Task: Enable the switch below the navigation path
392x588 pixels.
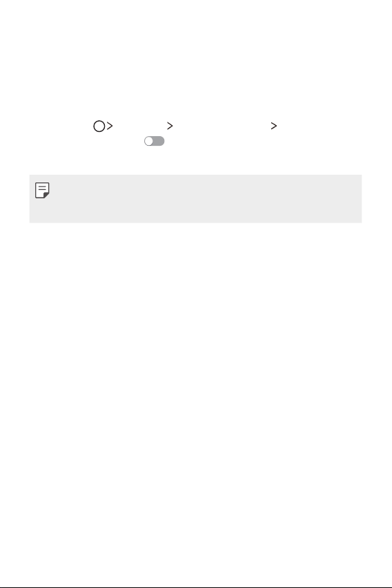Action: (x=155, y=141)
